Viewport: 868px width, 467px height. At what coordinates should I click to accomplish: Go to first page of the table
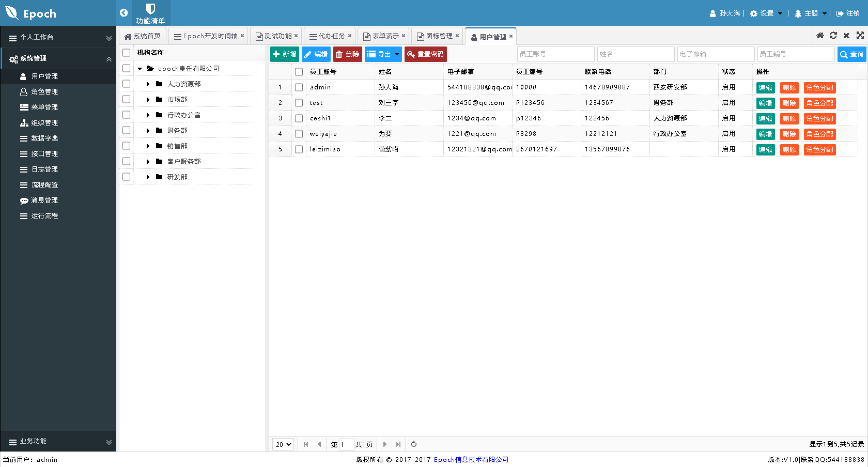(306, 444)
